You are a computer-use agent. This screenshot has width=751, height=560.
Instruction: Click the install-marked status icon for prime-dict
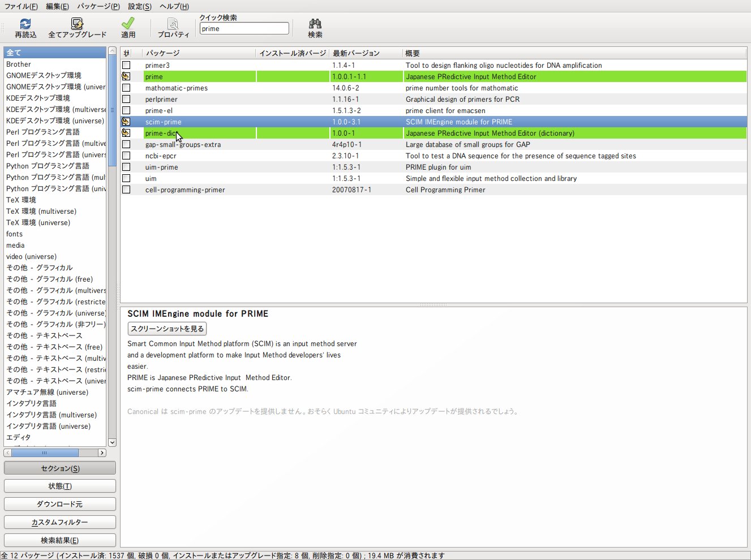click(126, 133)
